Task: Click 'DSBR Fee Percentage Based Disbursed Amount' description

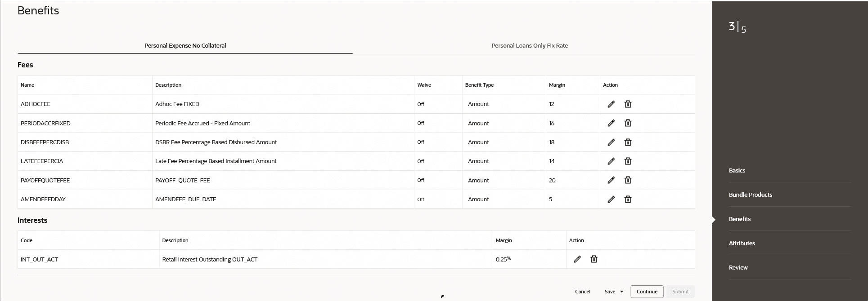Action: tap(216, 142)
